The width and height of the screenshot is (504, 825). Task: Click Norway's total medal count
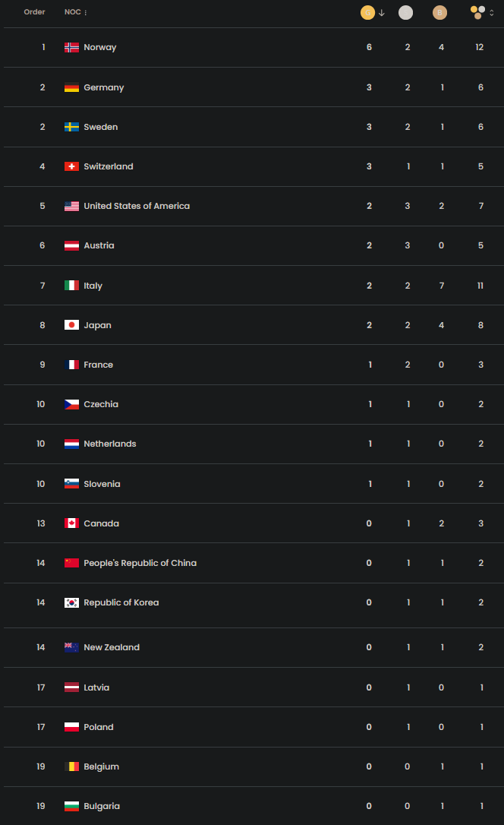point(480,47)
